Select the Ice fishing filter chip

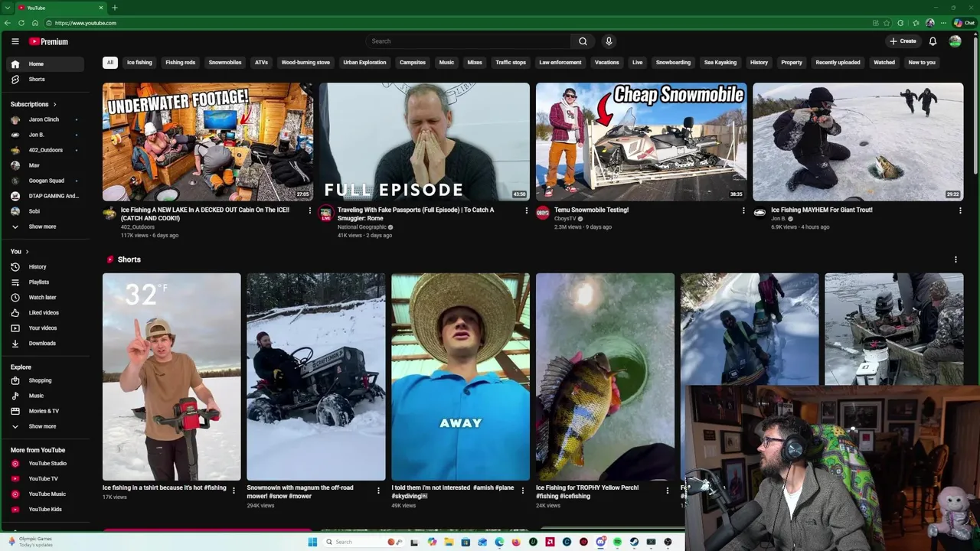click(x=139, y=63)
